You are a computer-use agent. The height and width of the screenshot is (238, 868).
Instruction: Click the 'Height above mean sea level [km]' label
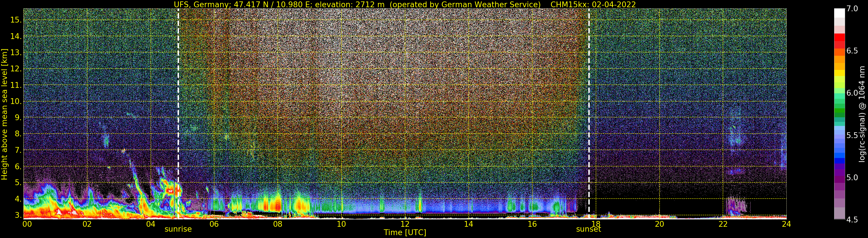(4, 114)
